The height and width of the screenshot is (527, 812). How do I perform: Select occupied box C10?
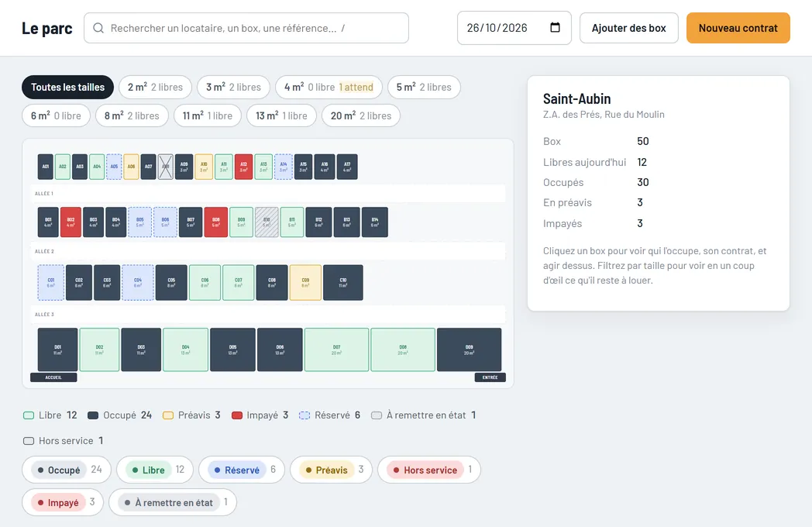point(343,282)
